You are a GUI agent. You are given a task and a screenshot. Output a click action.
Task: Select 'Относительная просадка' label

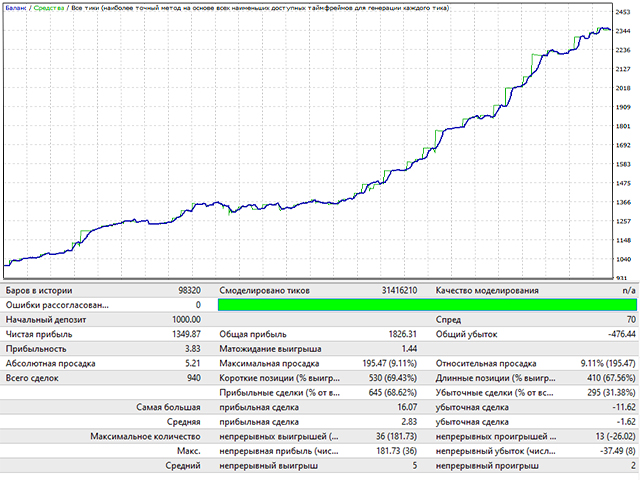coord(486,364)
